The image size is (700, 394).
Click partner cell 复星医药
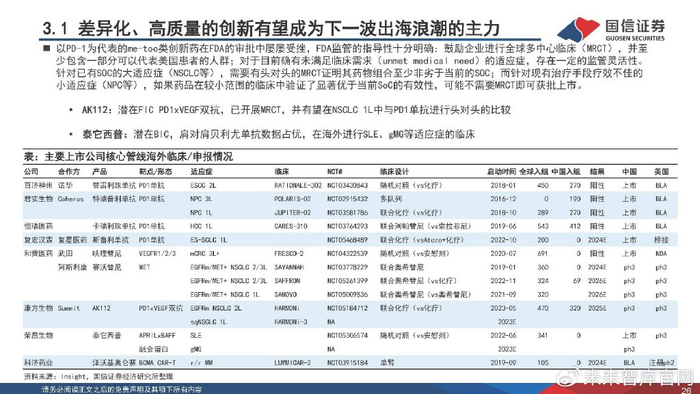click(72, 240)
